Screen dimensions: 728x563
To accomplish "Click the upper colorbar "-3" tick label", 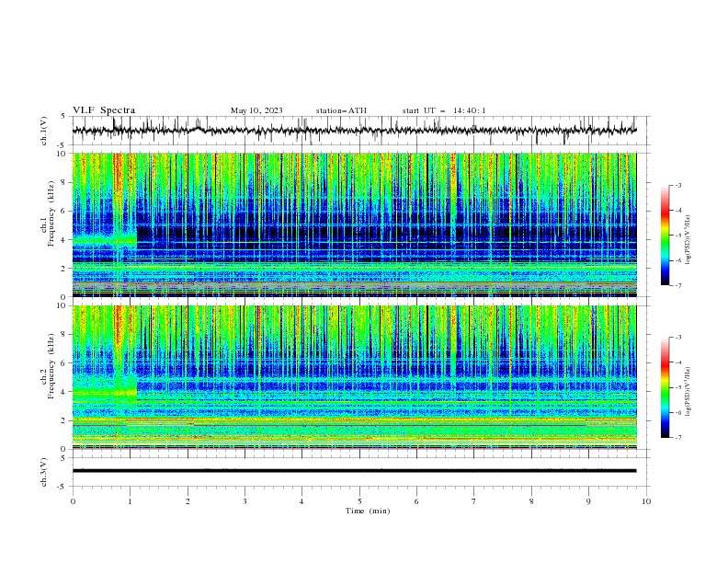I will click(677, 185).
